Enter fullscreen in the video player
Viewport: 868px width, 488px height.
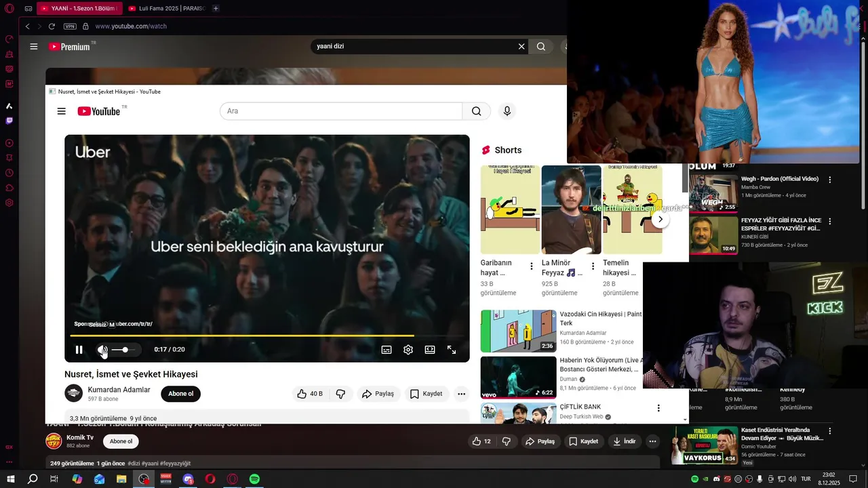[452, 350]
